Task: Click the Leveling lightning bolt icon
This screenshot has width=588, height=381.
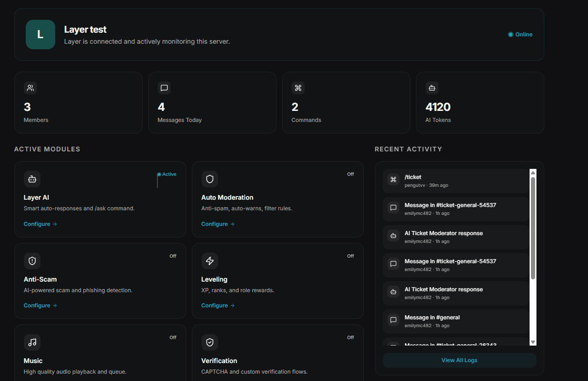Action: (x=210, y=261)
